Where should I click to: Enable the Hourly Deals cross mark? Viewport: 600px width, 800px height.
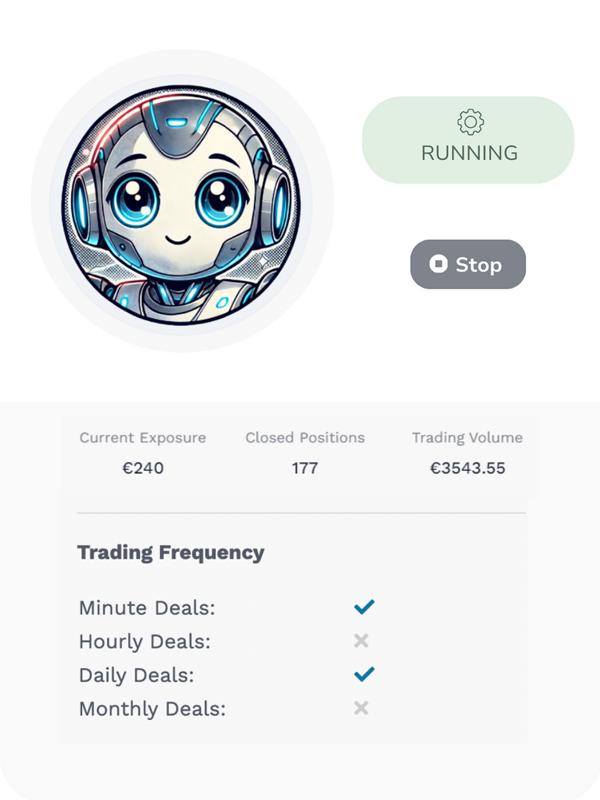(x=361, y=641)
